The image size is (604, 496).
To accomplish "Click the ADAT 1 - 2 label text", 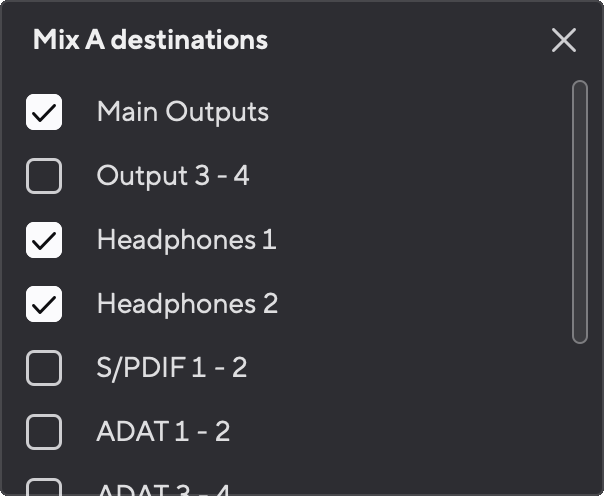I will click(163, 432).
